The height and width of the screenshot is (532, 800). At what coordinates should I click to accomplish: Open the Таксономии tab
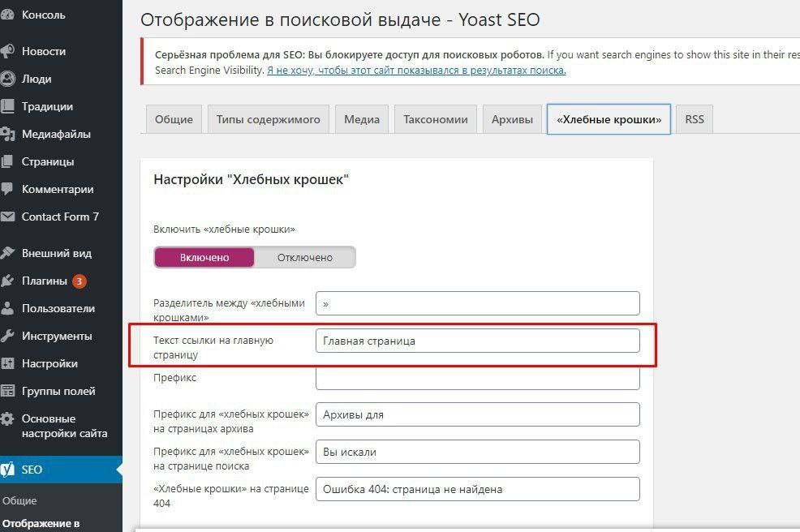click(x=436, y=119)
